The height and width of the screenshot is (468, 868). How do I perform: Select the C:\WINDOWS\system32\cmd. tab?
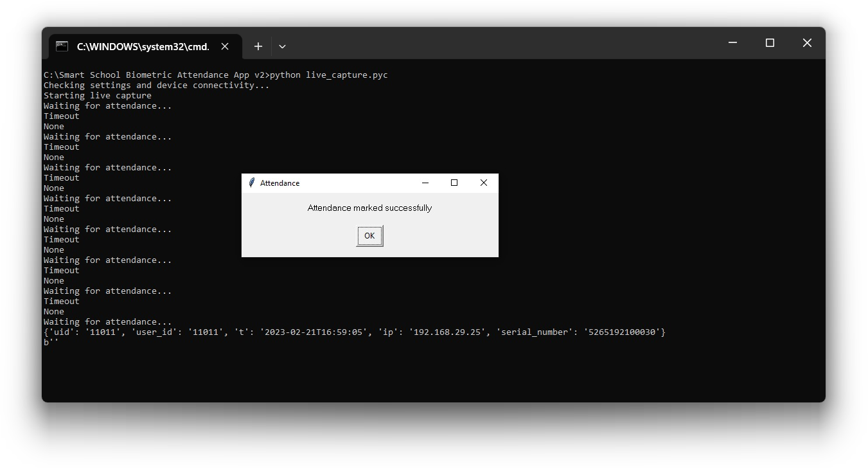point(143,46)
